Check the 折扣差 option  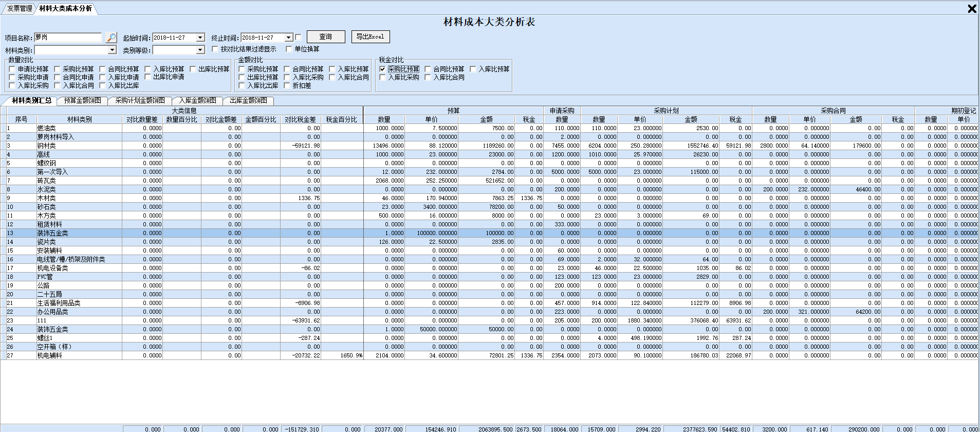click(287, 86)
